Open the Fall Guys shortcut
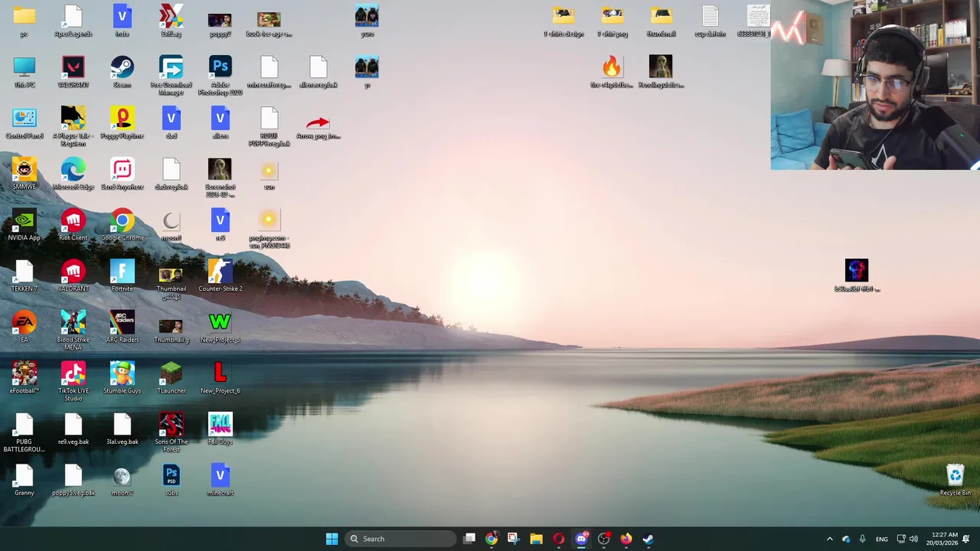The image size is (980, 551). (220, 429)
